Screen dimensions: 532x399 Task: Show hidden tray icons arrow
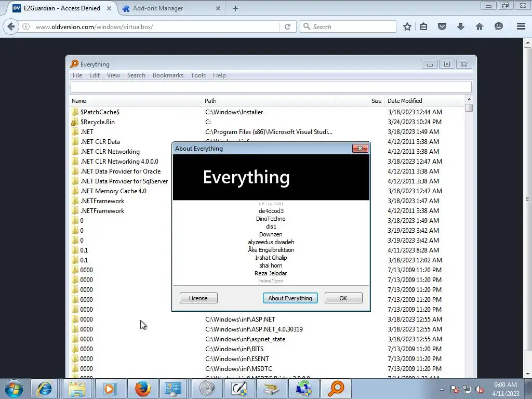pyautogui.click(x=442, y=389)
